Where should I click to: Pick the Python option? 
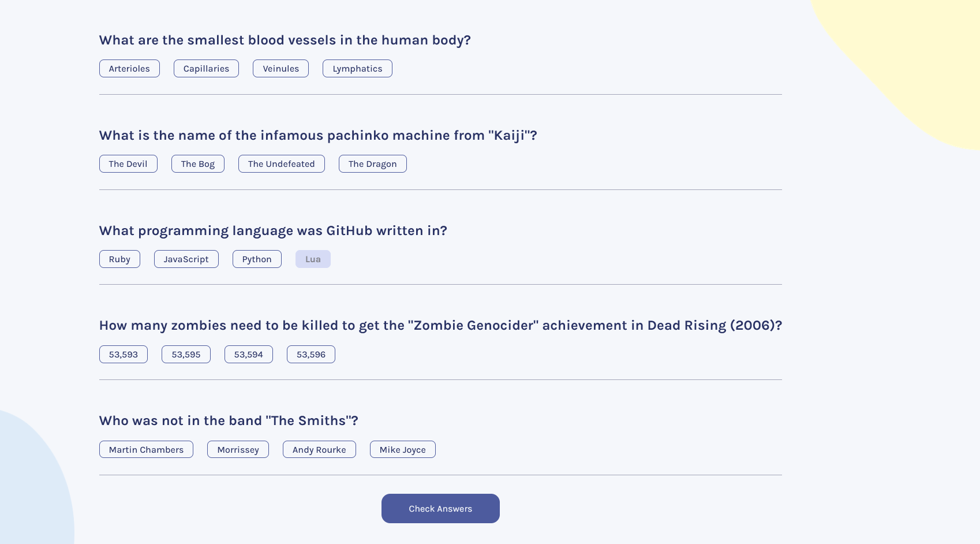coord(257,259)
